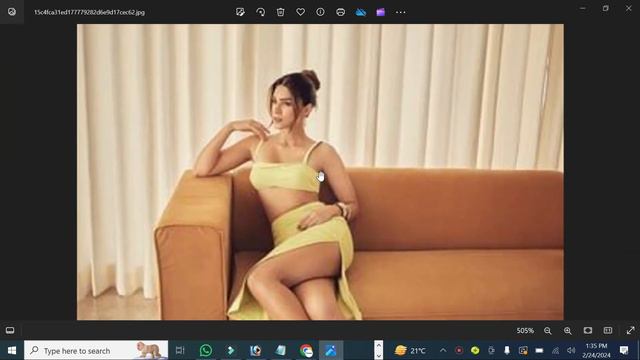The height and width of the screenshot is (360, 640).
Task: Mark the photo as favorite with the heart icon
Action: coord(300,12)
